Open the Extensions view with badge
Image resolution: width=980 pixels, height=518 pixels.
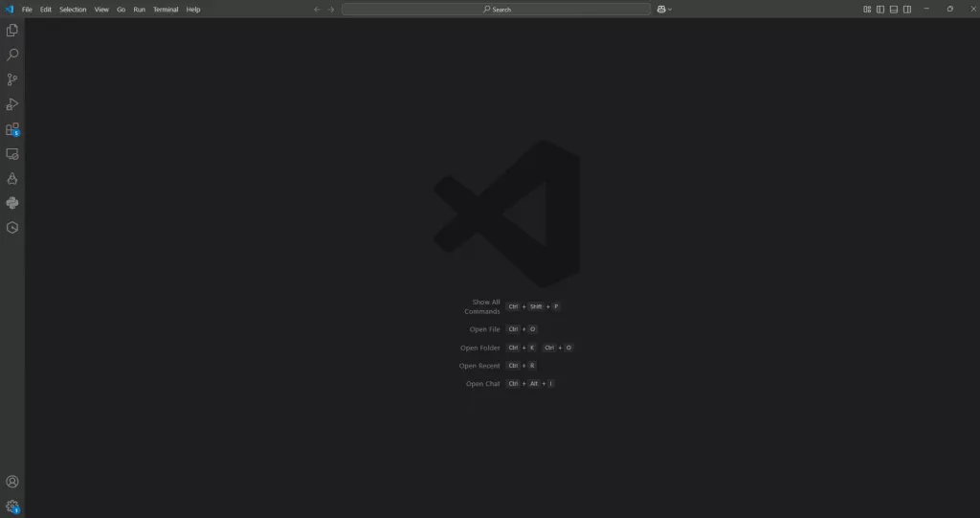tap(12, 129)
